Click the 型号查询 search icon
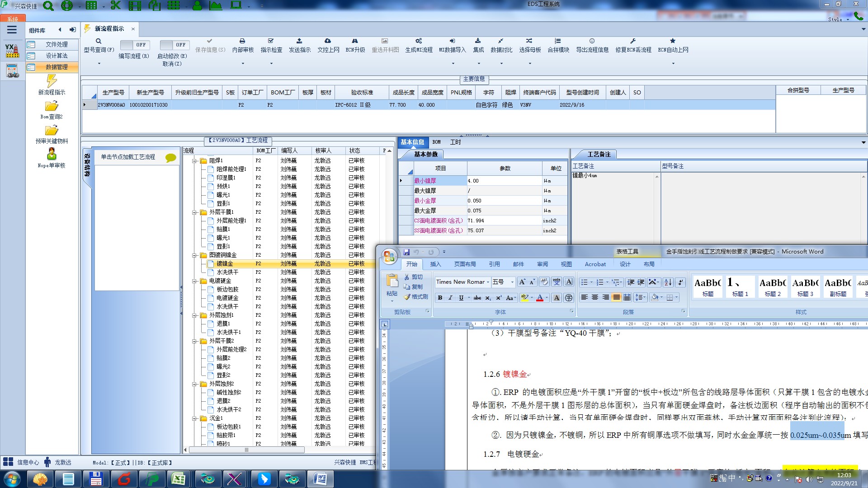The width and height of the screenshot is (868, 488). (98, 41)
